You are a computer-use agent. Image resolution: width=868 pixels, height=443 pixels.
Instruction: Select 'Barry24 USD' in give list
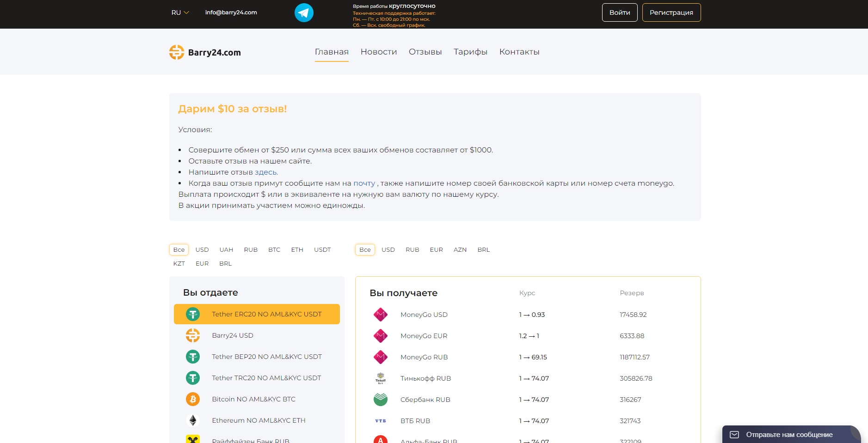(257, 335)
